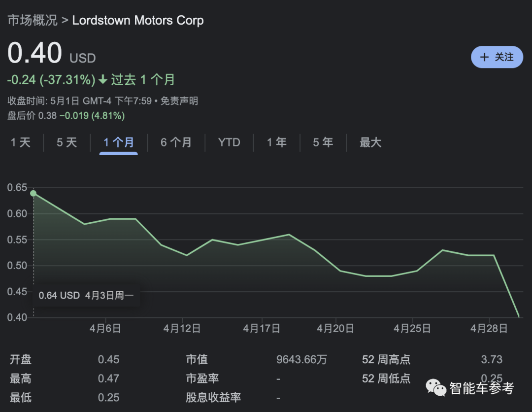Click the green data point on chart start
The width and height of the screenshot is (532, 412).
tap(33, 193)
